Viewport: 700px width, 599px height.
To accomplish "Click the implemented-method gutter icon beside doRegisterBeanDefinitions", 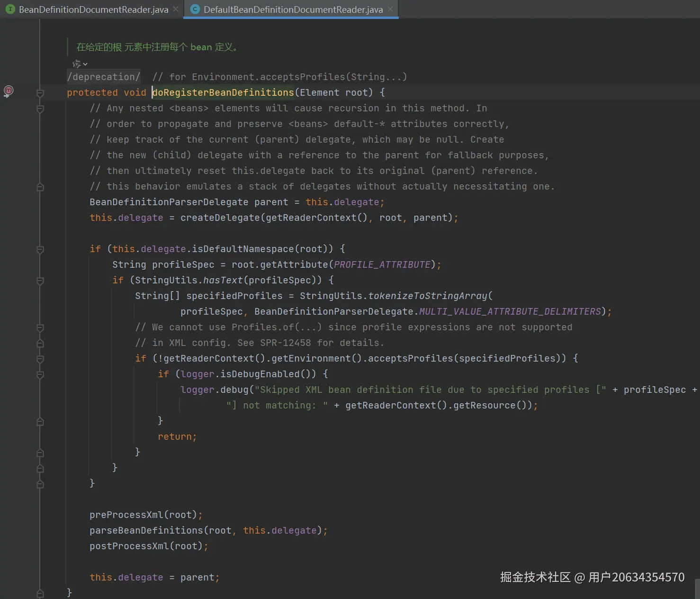I will pyautogui.click(x=9, y=91).
